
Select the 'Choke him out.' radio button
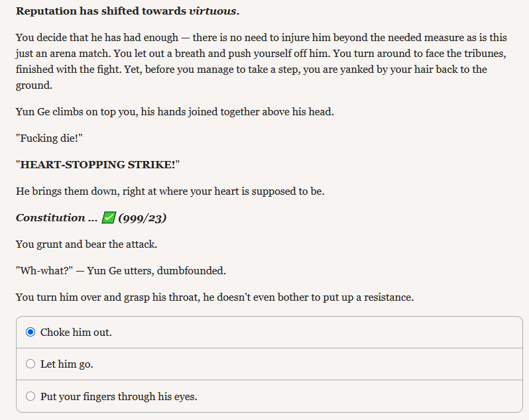click(30, 332)
